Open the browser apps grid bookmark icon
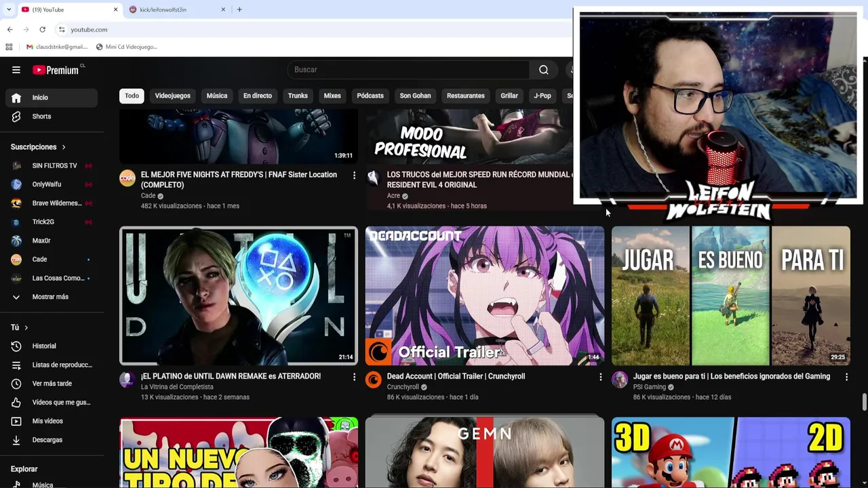Image resolution: width=868 pixels, height=488 pixels. (9, 47)
